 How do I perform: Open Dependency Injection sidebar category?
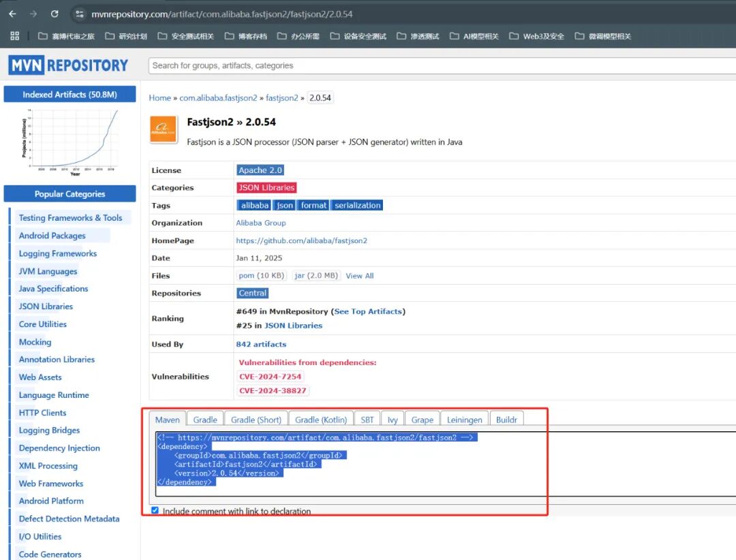click(x=59, y=448)
